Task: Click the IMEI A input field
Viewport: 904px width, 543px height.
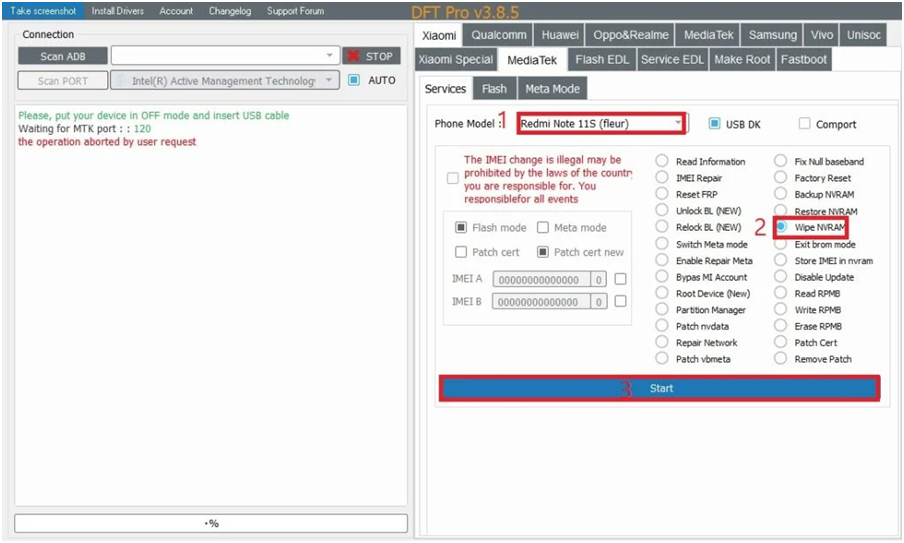Action: 541,280
